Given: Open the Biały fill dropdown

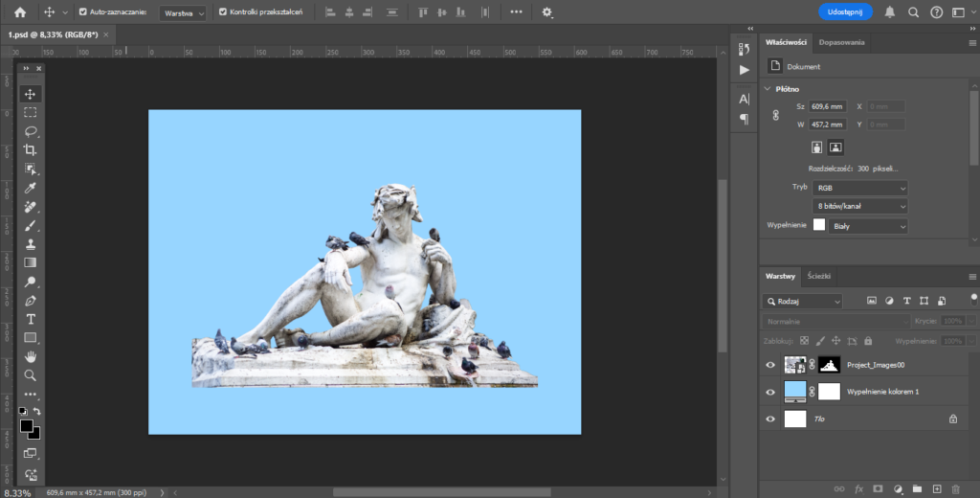Looking at the screenshot, I should point(869,226).
